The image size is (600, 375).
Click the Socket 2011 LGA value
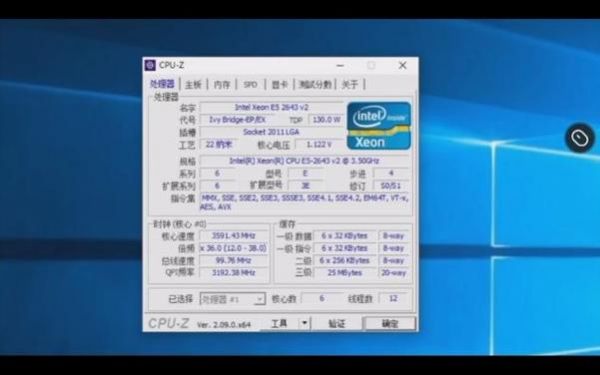[x=272, y=132]
